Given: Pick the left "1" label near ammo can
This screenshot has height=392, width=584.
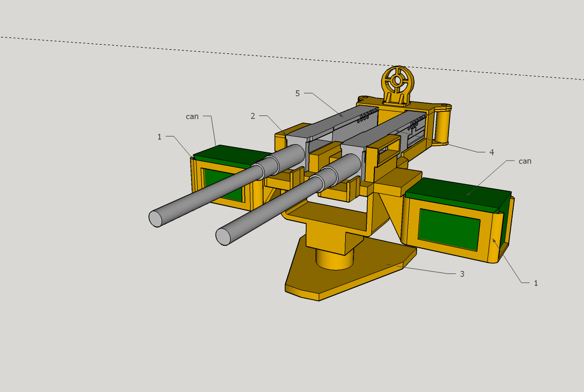Looking at the screenshot, I should pyautogui.click(x=159, y=137).
